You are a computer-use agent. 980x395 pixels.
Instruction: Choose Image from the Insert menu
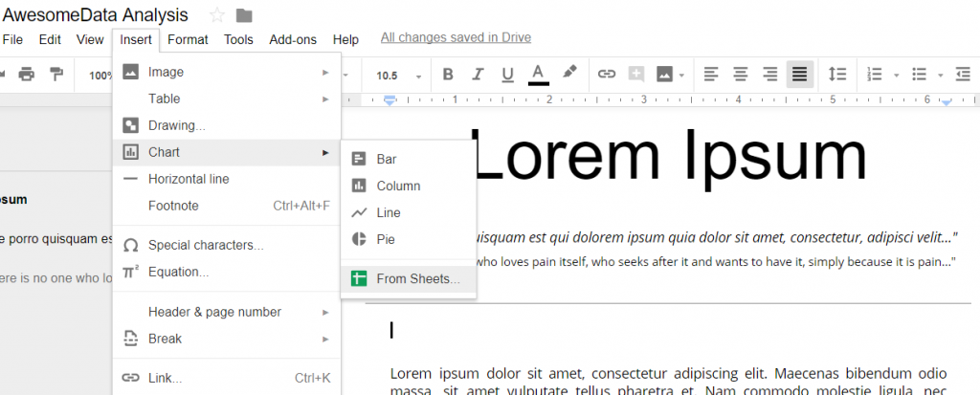(227, 72)
